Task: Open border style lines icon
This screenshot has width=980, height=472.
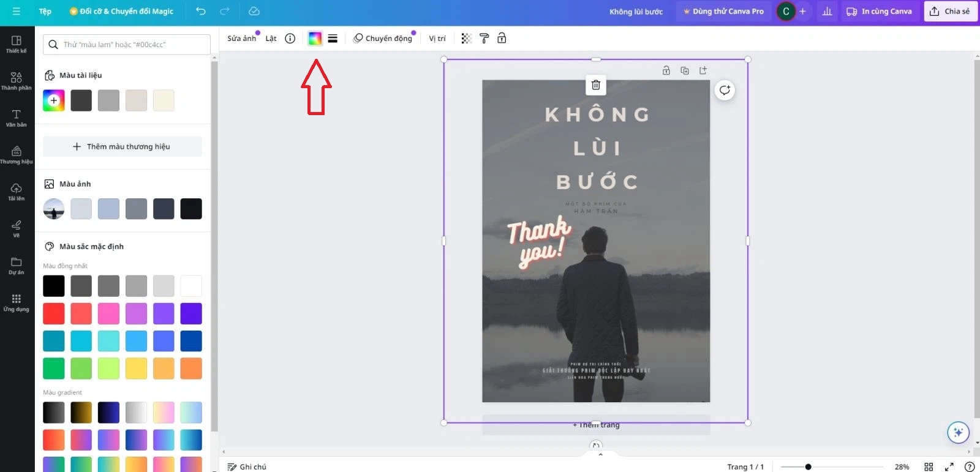Action: coord(333,39)
